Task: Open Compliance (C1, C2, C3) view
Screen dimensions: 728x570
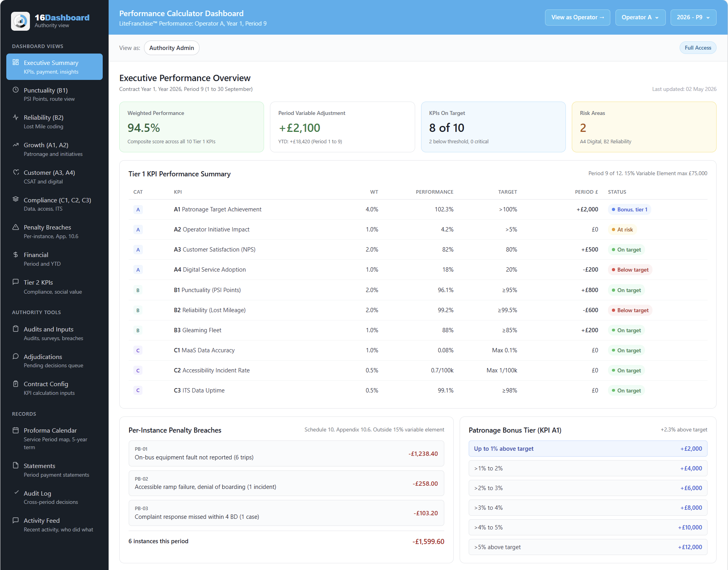Action: point(54,204)
